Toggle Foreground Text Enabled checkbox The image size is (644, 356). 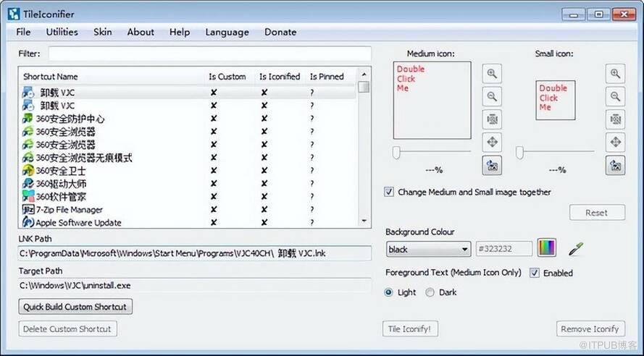coord(535,273)
